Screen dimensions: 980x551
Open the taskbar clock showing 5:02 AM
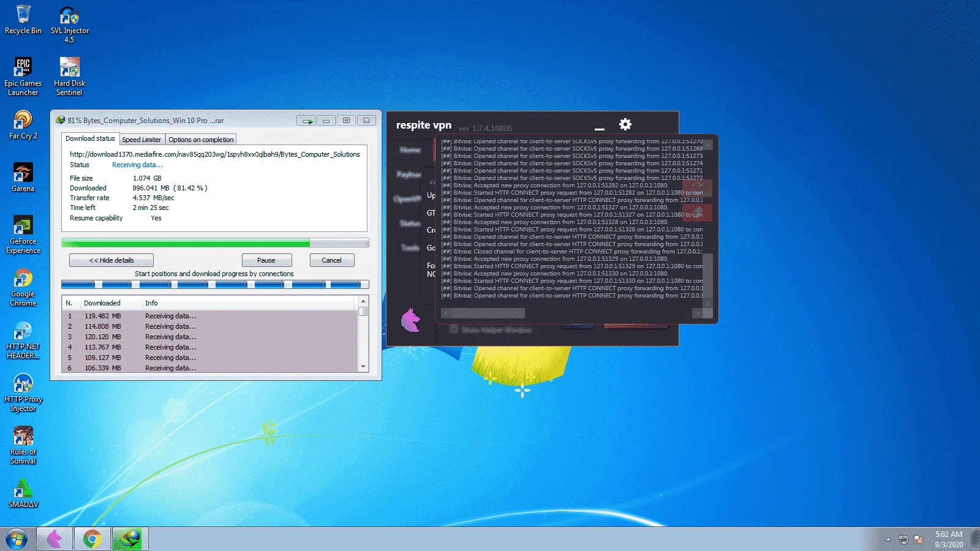tap(949, 539)
